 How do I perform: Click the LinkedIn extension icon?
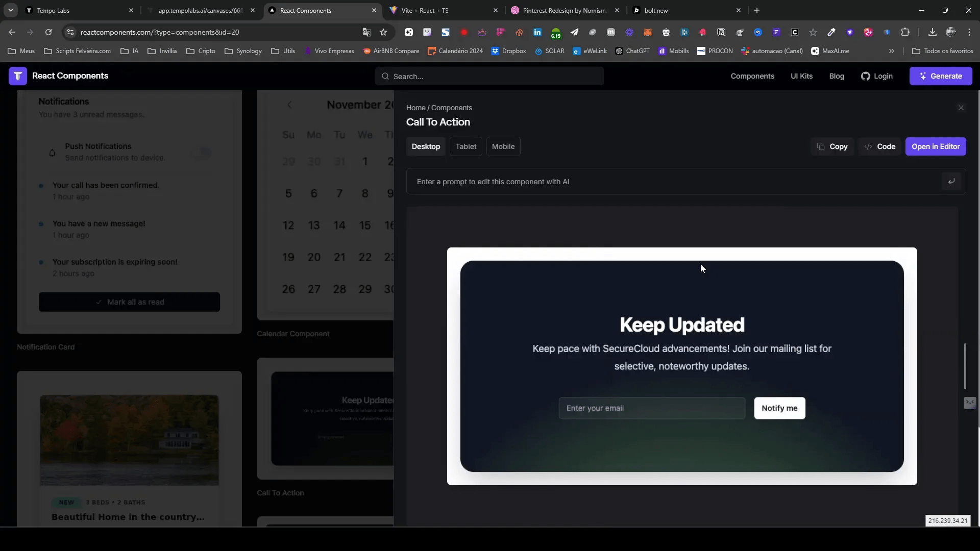[537, 32]
